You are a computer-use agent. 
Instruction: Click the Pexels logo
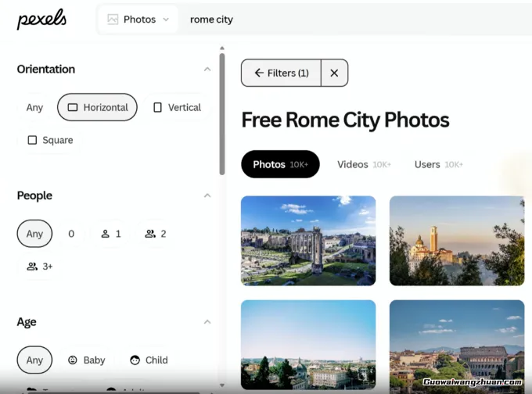41,20
